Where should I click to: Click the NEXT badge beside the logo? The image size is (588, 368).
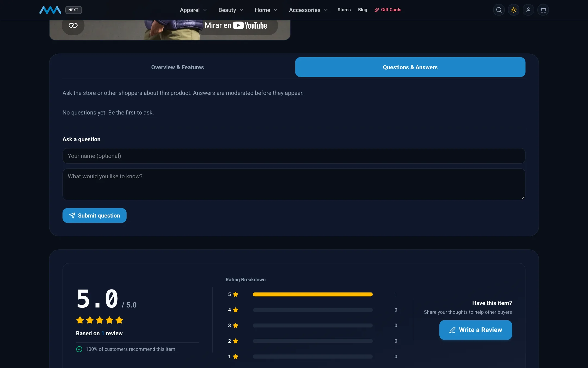(x=73, y=10)
